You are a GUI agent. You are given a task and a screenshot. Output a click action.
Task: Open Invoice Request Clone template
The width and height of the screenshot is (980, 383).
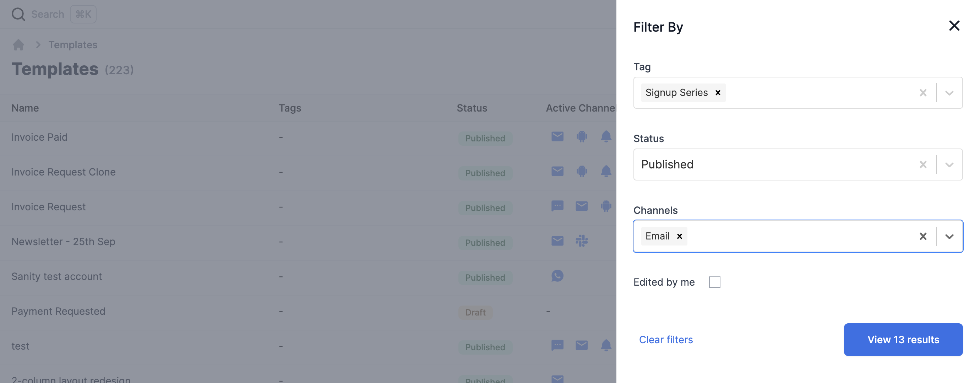pyautogui.click(x=63, y=172)
